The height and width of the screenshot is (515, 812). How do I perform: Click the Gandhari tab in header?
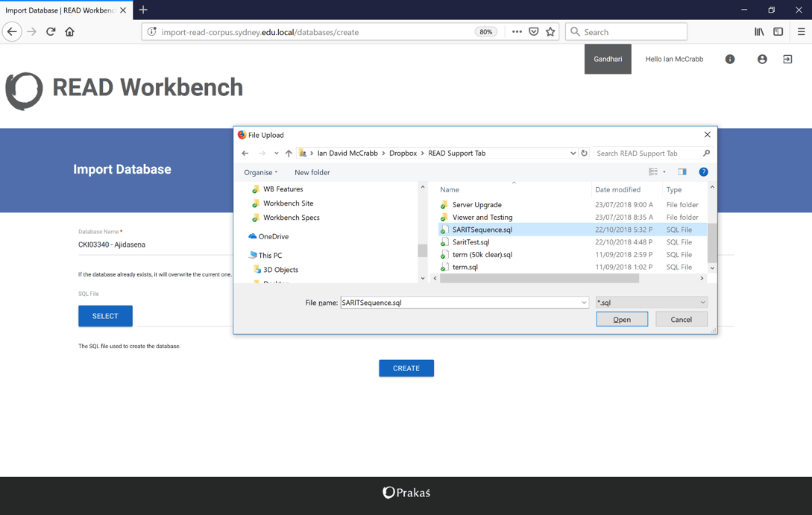pyautogui.click(x=608, y=59)
